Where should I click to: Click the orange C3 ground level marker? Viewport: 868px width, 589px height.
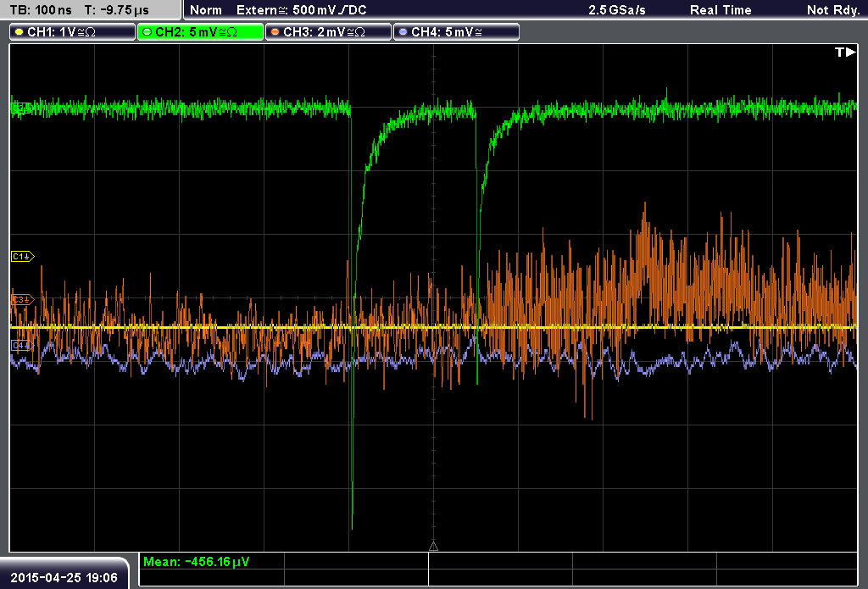coord(23,299)
